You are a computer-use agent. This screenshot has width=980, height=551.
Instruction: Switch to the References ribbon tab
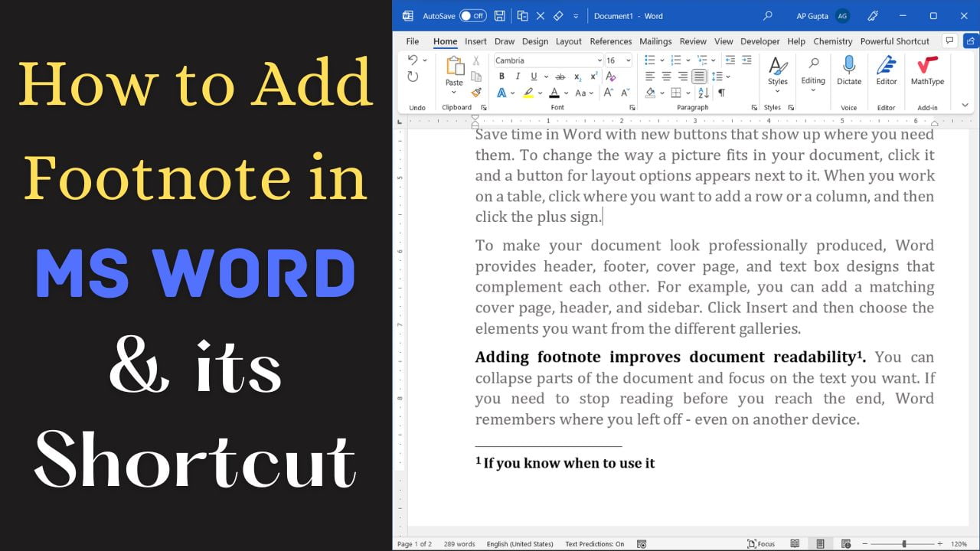pos(611,41)
